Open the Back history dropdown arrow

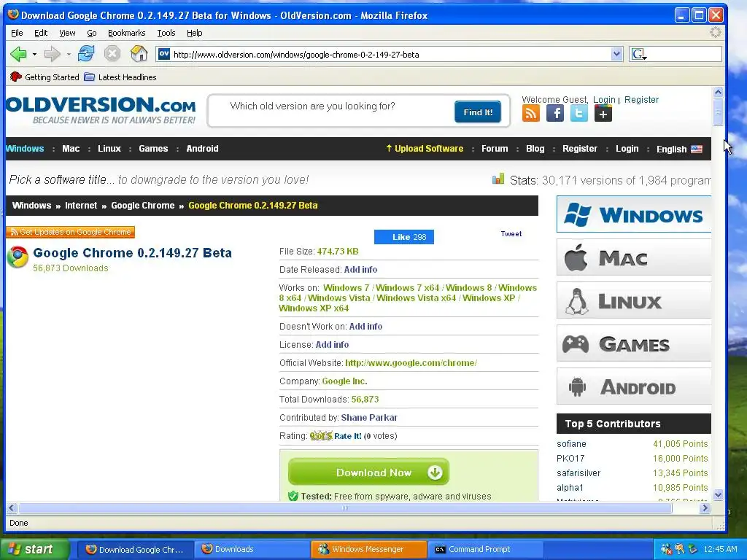click(34, 54)
